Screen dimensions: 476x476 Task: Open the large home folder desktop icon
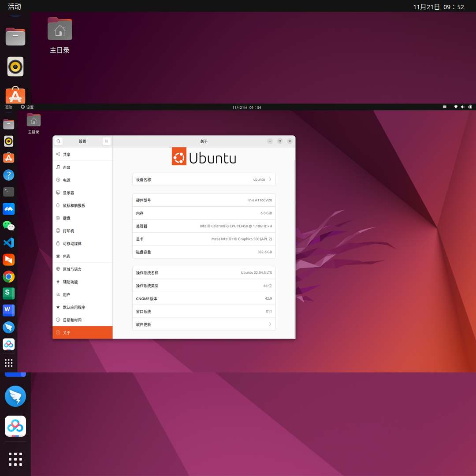[60, 29]
